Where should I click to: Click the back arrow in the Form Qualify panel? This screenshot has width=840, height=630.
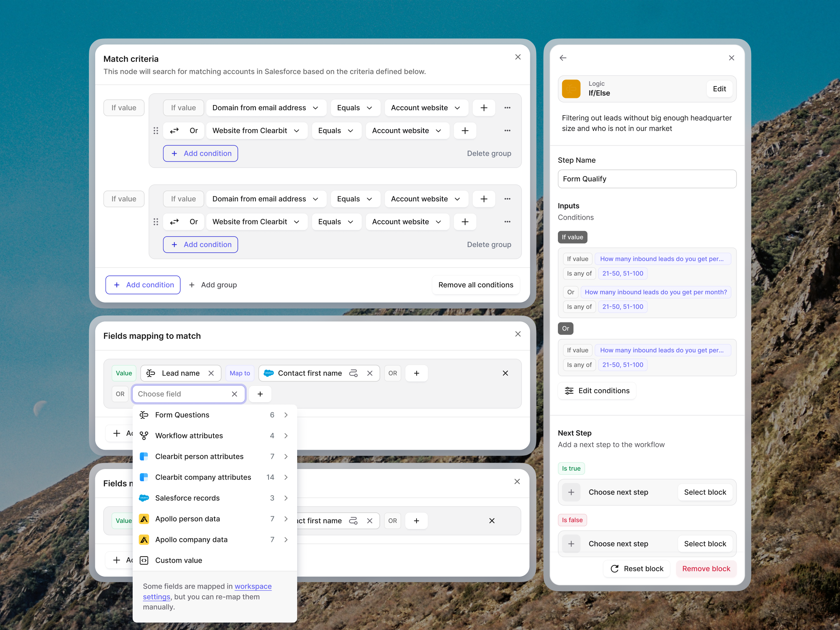tap(563, 58)
